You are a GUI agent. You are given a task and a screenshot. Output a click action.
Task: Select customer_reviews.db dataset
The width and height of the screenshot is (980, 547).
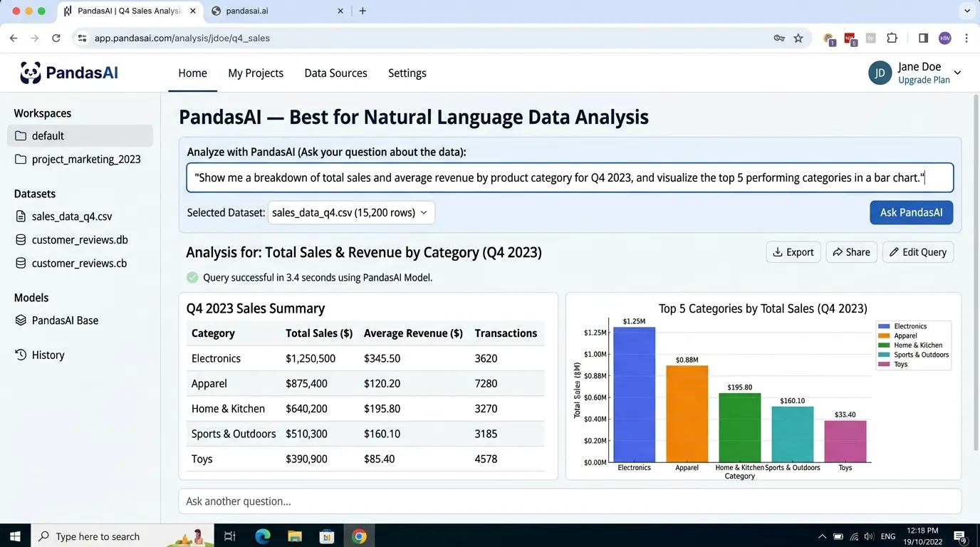[x=72, y=240]
